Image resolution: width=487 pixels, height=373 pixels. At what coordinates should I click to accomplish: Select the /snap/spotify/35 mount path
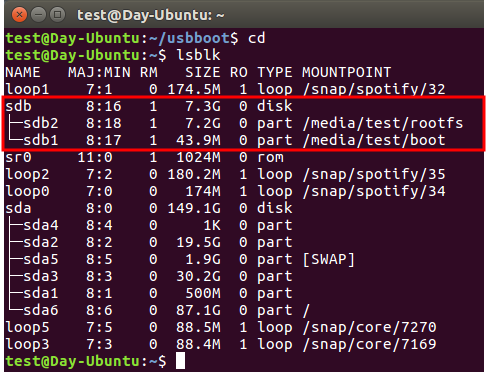coord(374,174)
